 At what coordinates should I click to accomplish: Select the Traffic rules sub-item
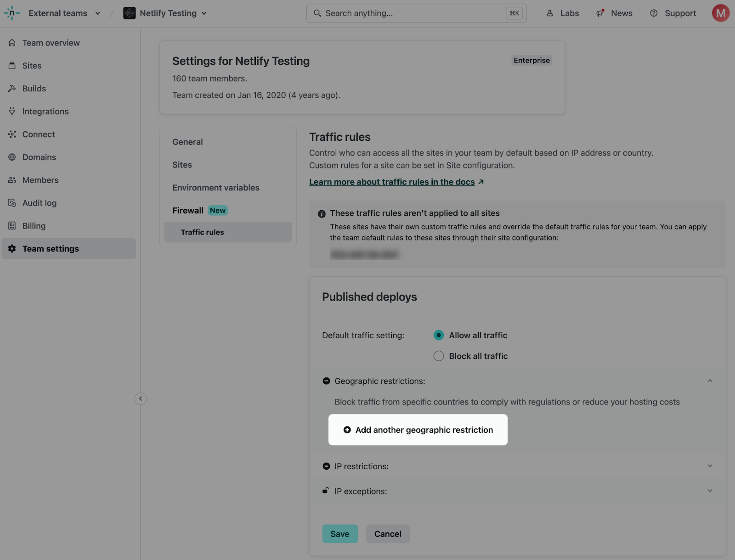228,232
